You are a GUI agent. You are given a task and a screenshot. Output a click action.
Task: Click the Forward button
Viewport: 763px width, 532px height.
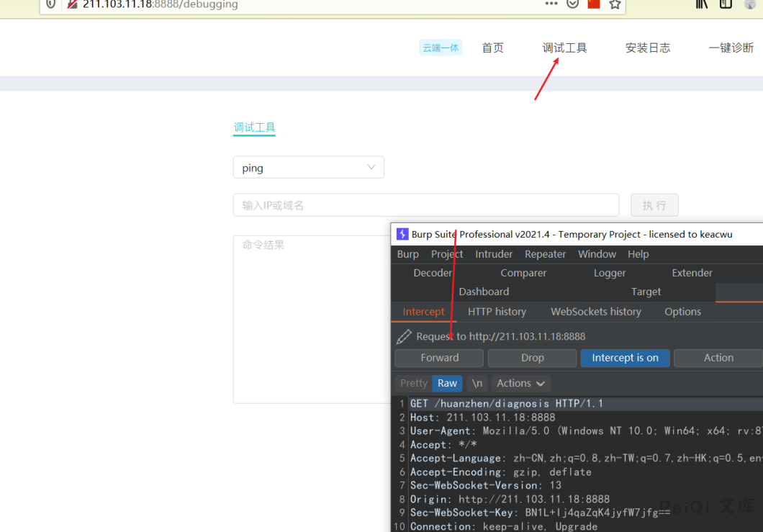439,358
